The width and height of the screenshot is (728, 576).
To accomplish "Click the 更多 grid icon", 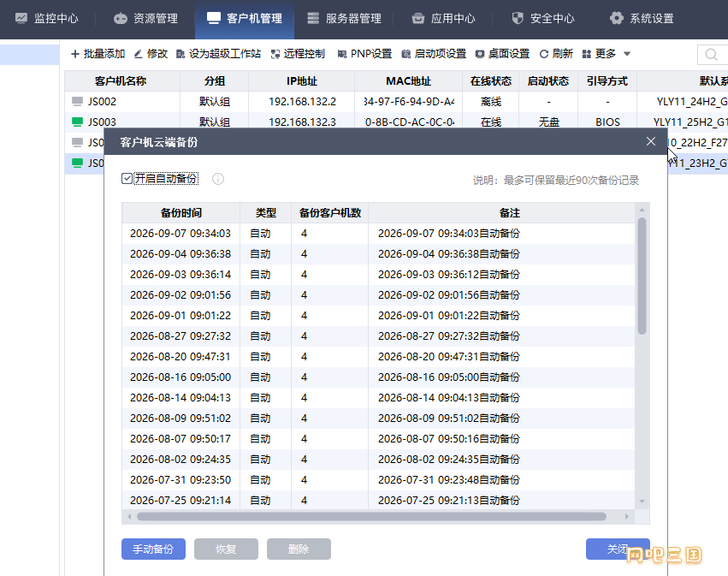I will pyautogui.click(x=586, y=55).
